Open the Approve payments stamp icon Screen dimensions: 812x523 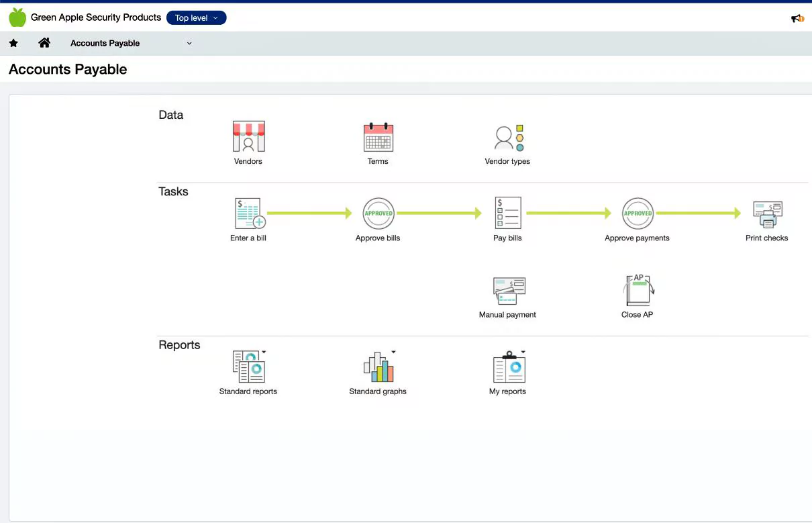click(637, 213)
